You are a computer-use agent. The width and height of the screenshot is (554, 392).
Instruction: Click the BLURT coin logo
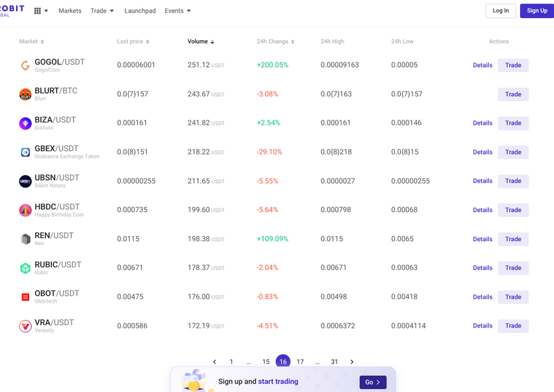25,94
